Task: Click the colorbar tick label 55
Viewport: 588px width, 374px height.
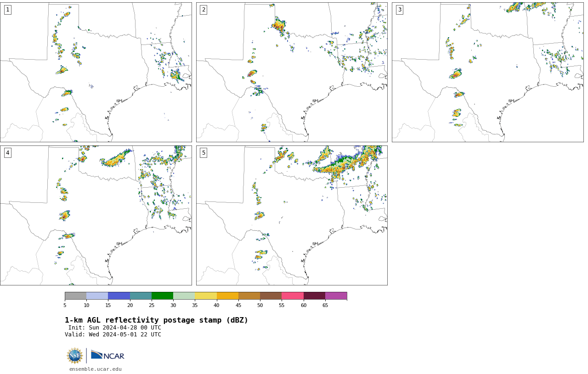Action: click(282, 305)
